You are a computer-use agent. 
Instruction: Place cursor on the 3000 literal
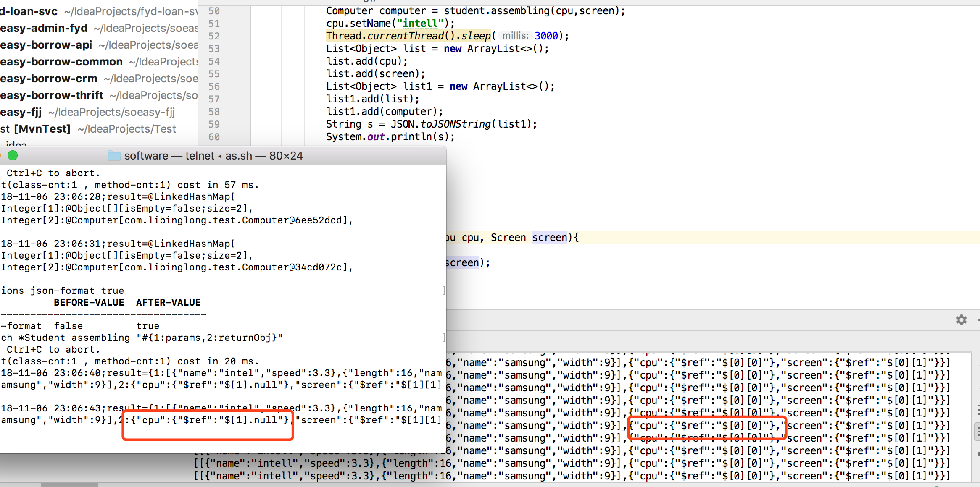[546, 36]
